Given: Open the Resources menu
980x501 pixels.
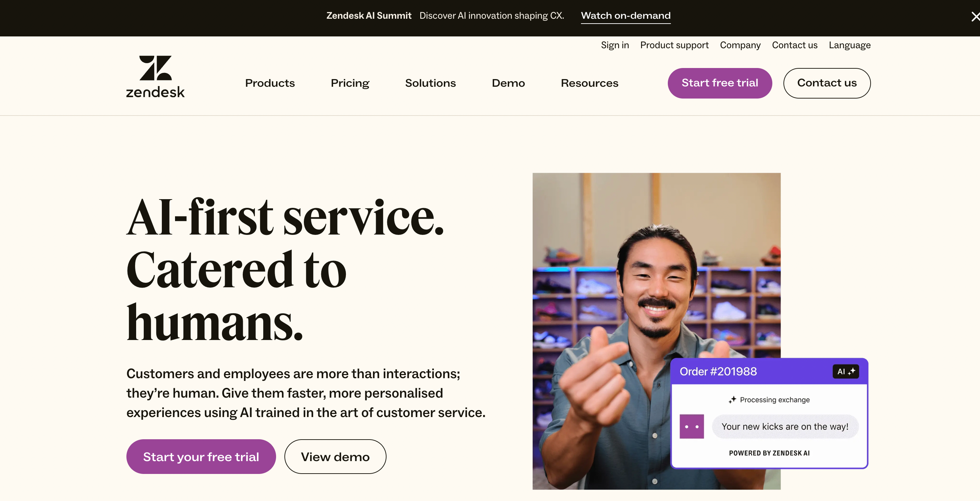Looking at the screenshot, I should pyautogui.click(x=589, y=83).
